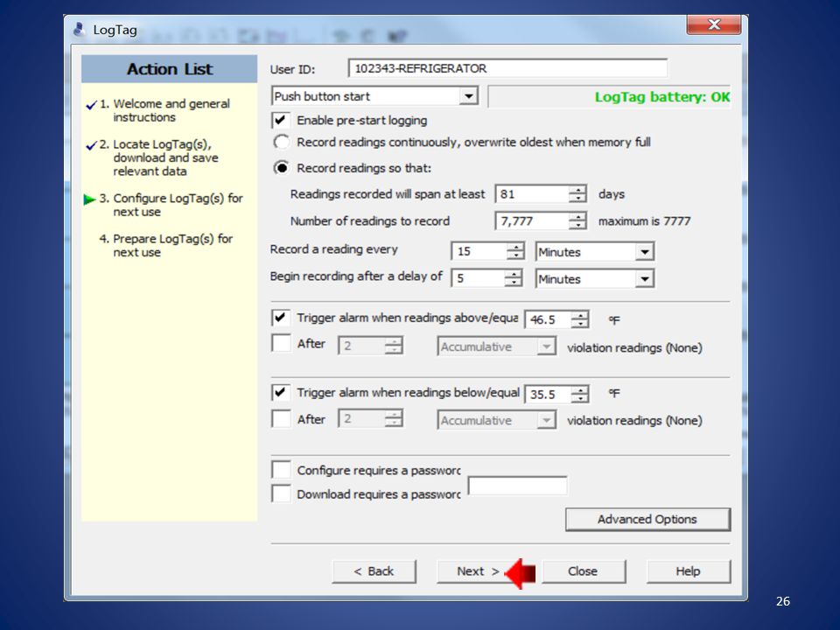Click the Next button

(478, 571)
